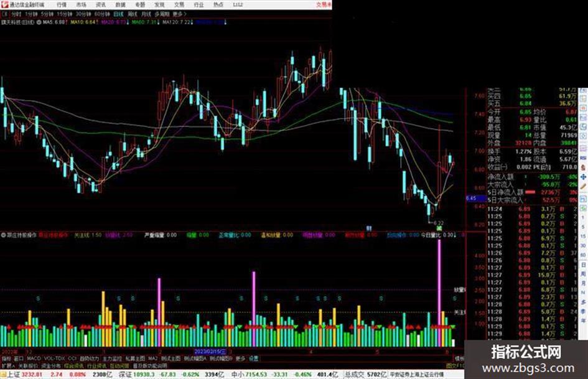This screenshot has width=588, height=379.
Task: Click the 周 weekly shortcut in right sidebar
Action: pyautogui.click(x=584, y=274)
